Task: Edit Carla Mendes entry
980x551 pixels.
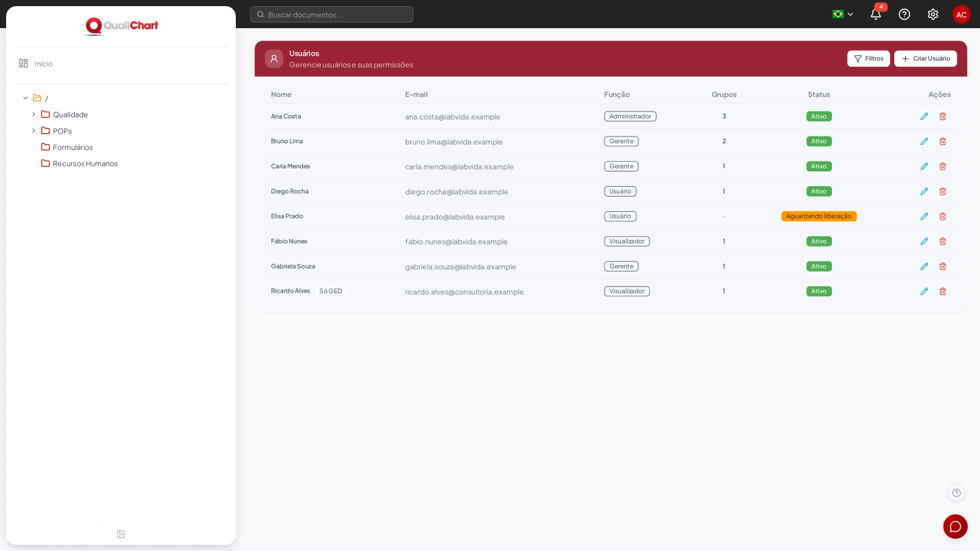Action: [x=924, y=167]
